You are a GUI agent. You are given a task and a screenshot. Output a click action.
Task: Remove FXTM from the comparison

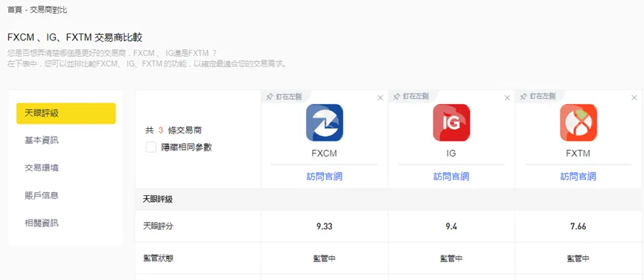(634, 98)
